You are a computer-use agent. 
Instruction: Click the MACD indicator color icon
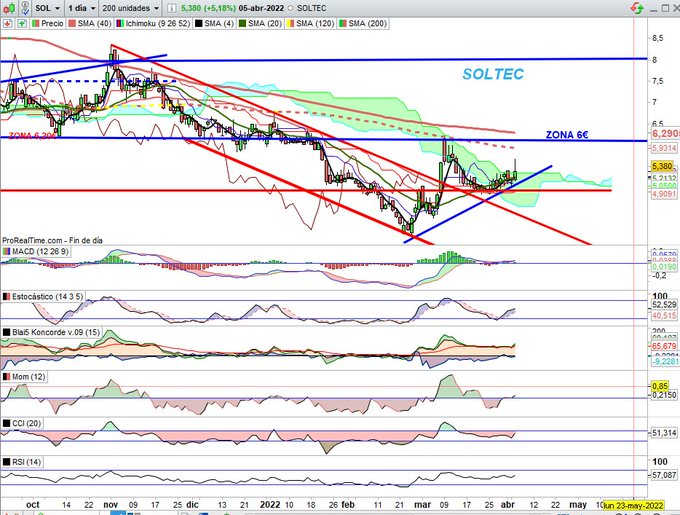tap(7, 251)
